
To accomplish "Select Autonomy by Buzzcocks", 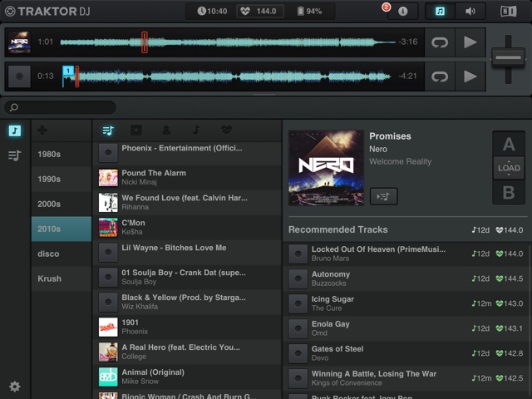I will 406,278.
